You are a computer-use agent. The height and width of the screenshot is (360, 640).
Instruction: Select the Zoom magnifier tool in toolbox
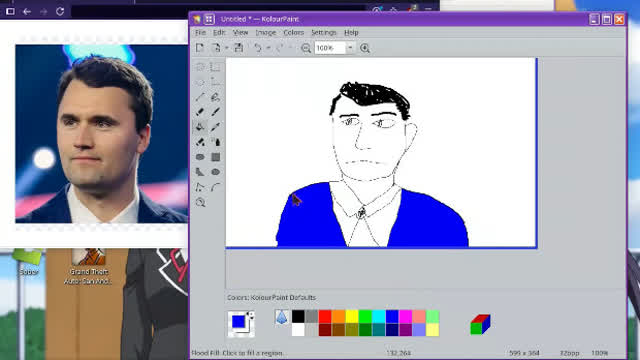pyautogui.click(x=200, y=202)
